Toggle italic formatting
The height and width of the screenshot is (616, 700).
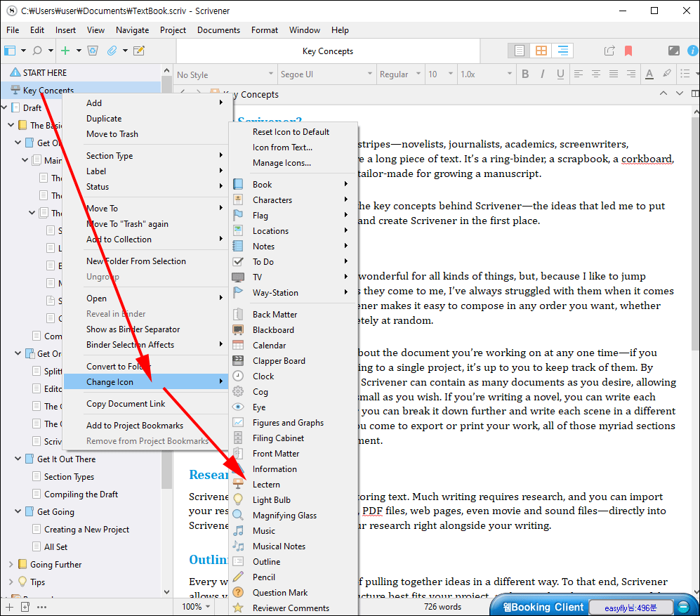pos(543,74)
